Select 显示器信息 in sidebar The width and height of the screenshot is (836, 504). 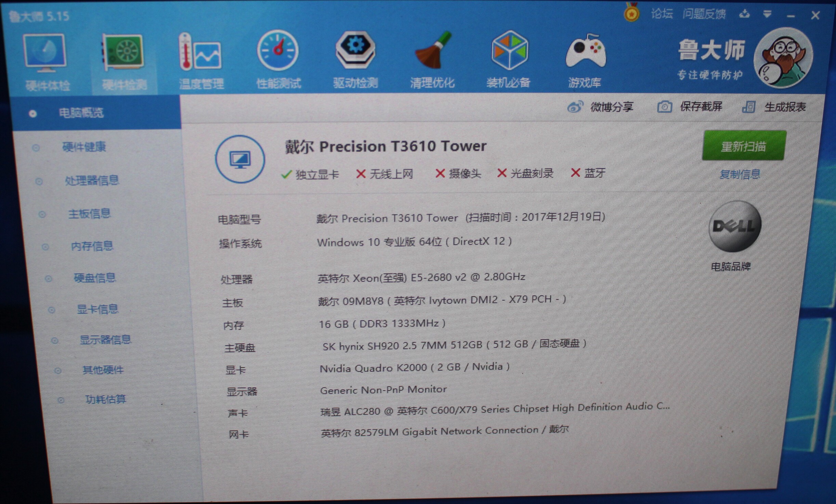coord(105,340)
